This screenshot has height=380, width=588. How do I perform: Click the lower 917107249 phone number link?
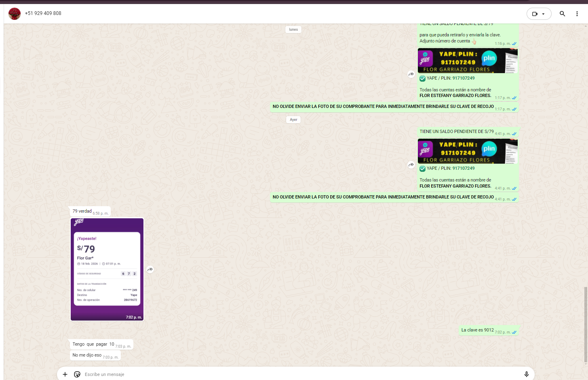464,169
